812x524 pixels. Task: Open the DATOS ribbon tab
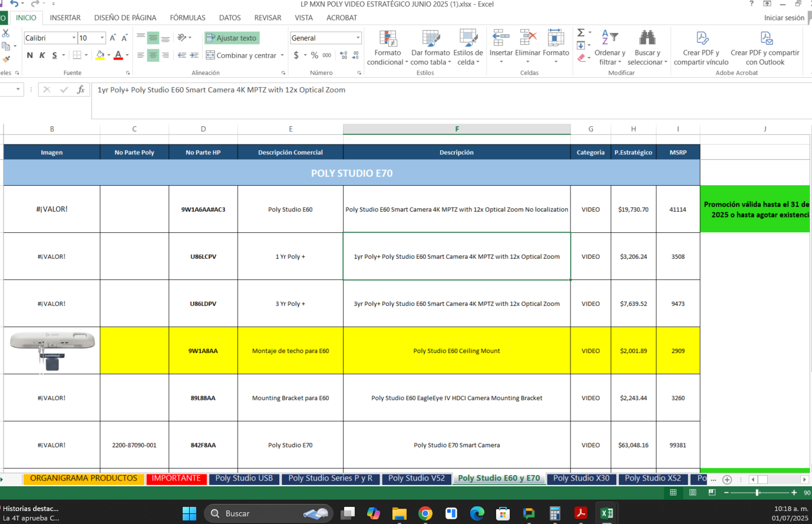coord(230,18)
